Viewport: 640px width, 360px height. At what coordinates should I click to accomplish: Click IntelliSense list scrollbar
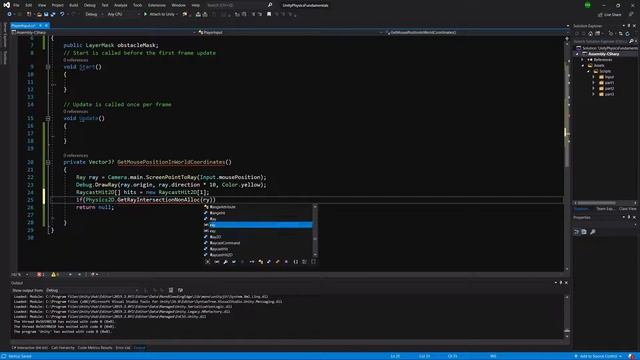click(315, 231)
